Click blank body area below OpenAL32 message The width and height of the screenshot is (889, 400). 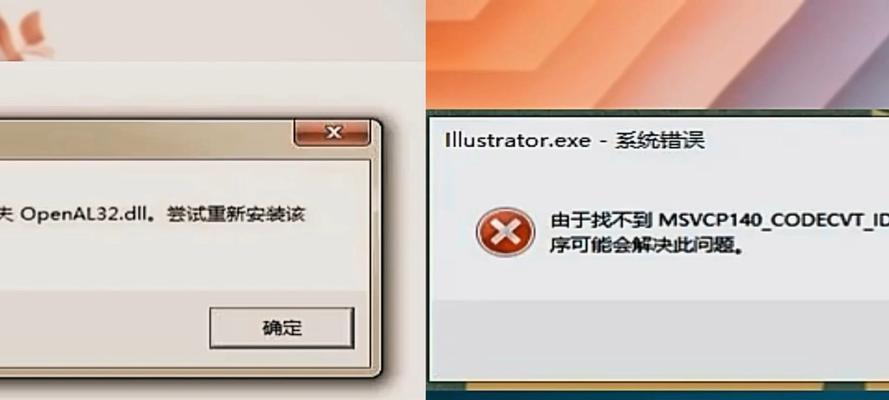(x=170, y=261)
